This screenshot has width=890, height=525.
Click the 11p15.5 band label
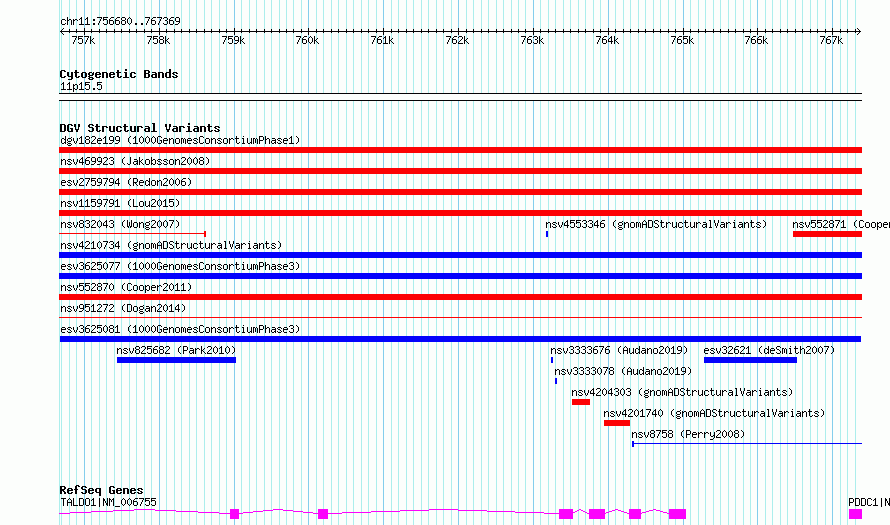pos(81,87)
